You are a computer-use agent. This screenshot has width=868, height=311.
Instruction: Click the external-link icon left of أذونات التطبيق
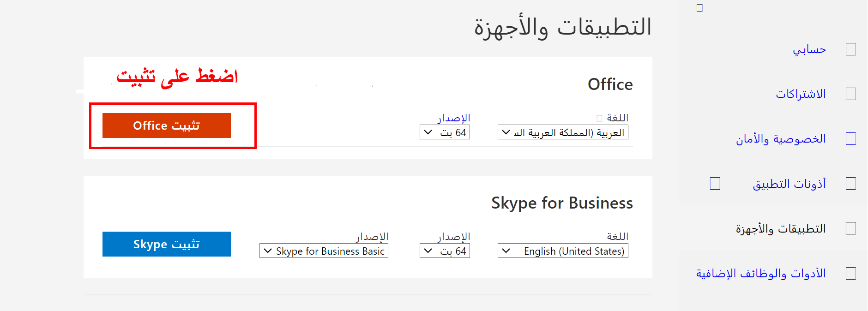tap(715, 184)
